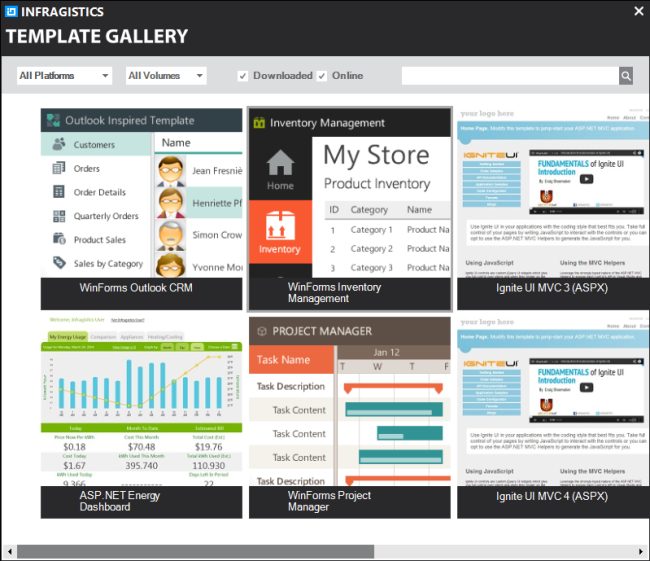Click 'Category 2' table cell
This screenshot has width=650, height=561.
[x=371, y=249]
